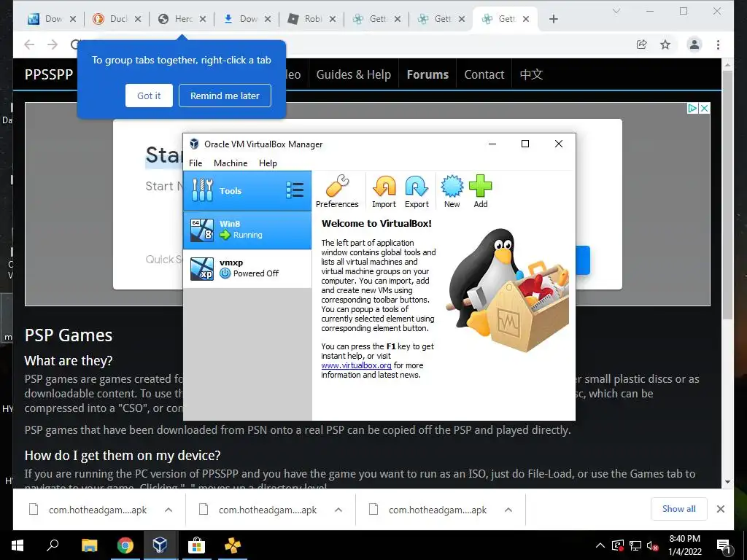
Task: Expand second apk download options chevron
Action: 338,510
